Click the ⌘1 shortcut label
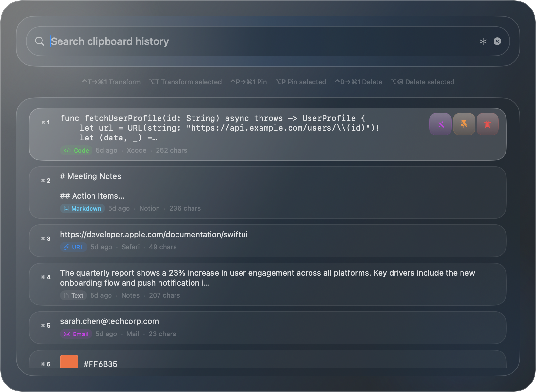 tap(46, 122)
